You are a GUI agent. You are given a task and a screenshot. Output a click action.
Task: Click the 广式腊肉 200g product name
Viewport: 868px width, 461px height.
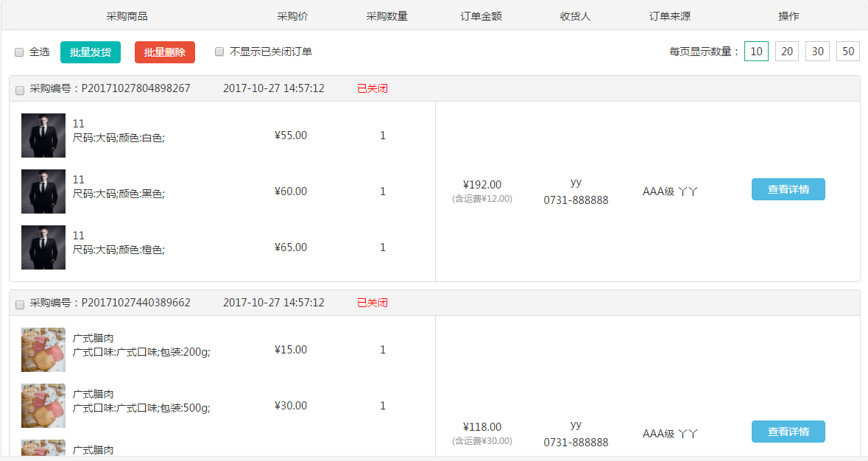pyautogui.click(x=93, y=339)
